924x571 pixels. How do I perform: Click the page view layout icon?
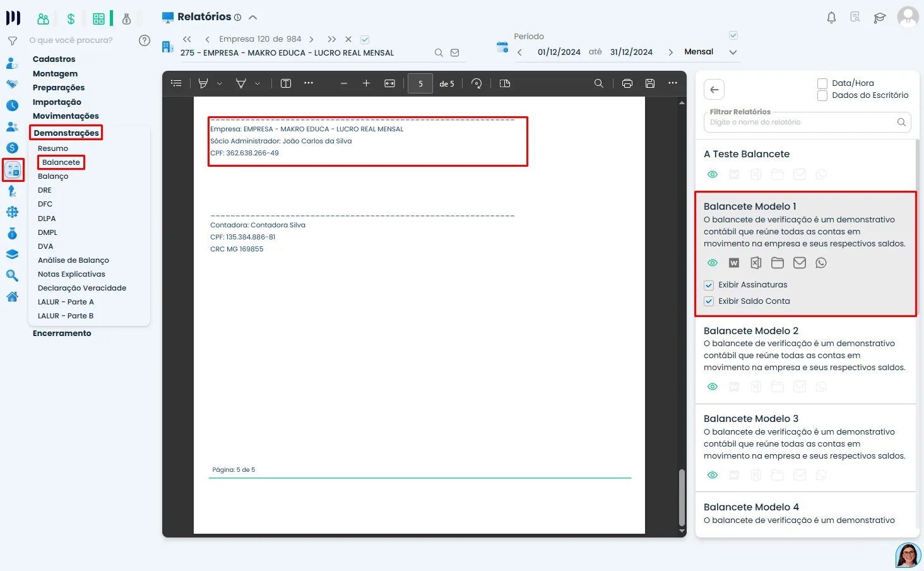(505, 83)
